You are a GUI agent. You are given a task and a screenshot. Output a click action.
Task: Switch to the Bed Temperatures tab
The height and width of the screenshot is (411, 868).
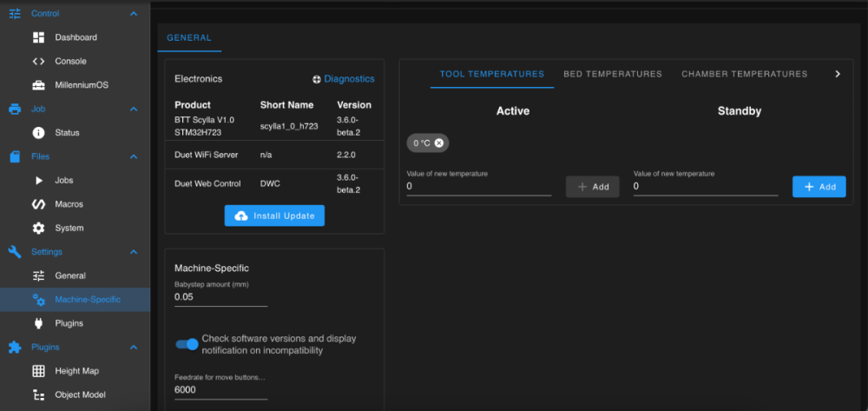[613, 74]
